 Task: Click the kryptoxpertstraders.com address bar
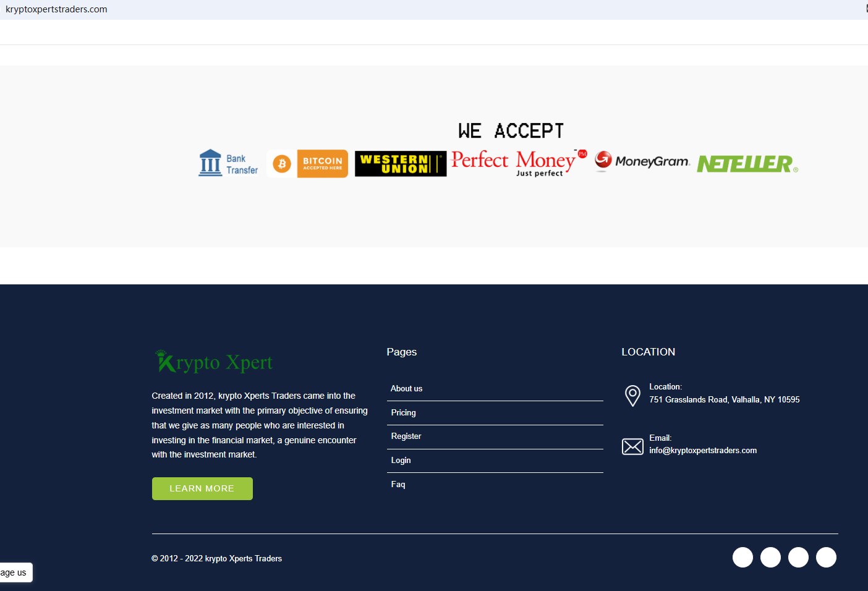click(x=57, y=9)
